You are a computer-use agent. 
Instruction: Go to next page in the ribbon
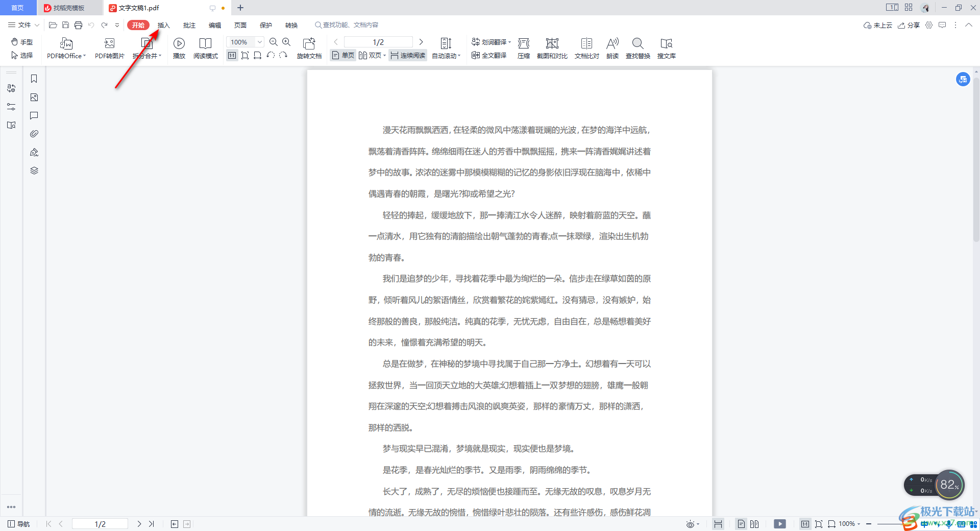click(421, 42)
